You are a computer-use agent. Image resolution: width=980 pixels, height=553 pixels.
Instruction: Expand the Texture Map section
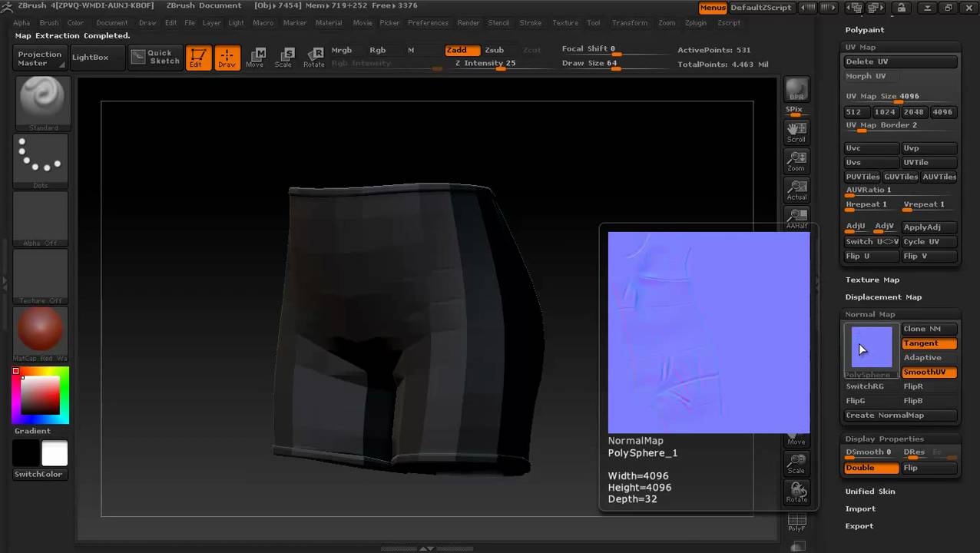coord(872,280)
